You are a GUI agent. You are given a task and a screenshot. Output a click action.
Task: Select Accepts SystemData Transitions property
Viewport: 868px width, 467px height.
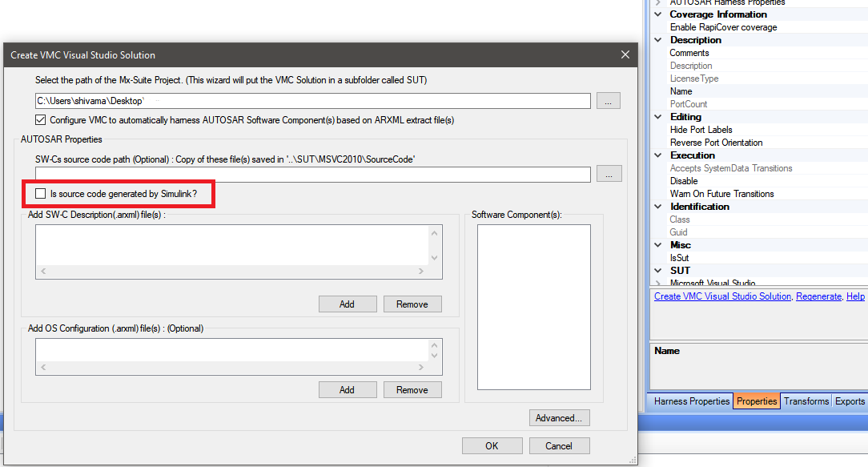[731, 168]
